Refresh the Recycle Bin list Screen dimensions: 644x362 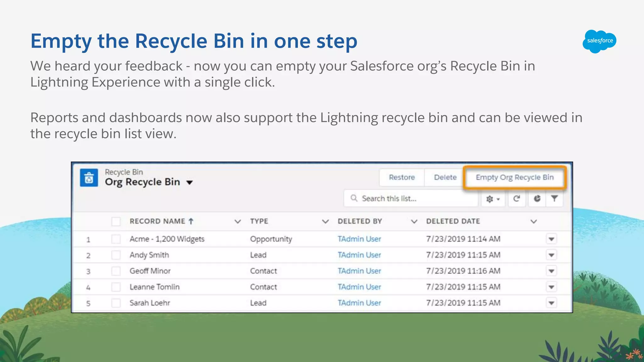(517, 199)
